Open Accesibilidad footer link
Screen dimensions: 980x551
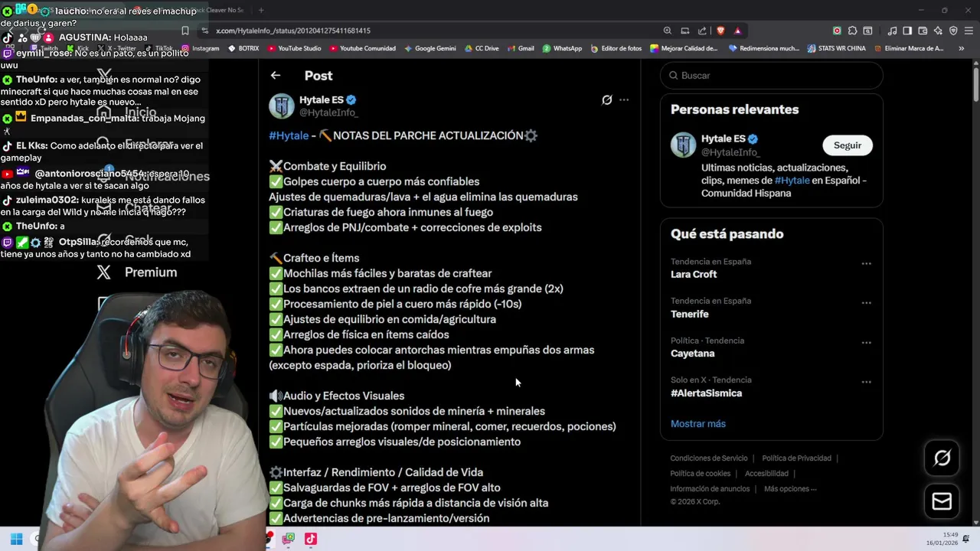(766, 474)
